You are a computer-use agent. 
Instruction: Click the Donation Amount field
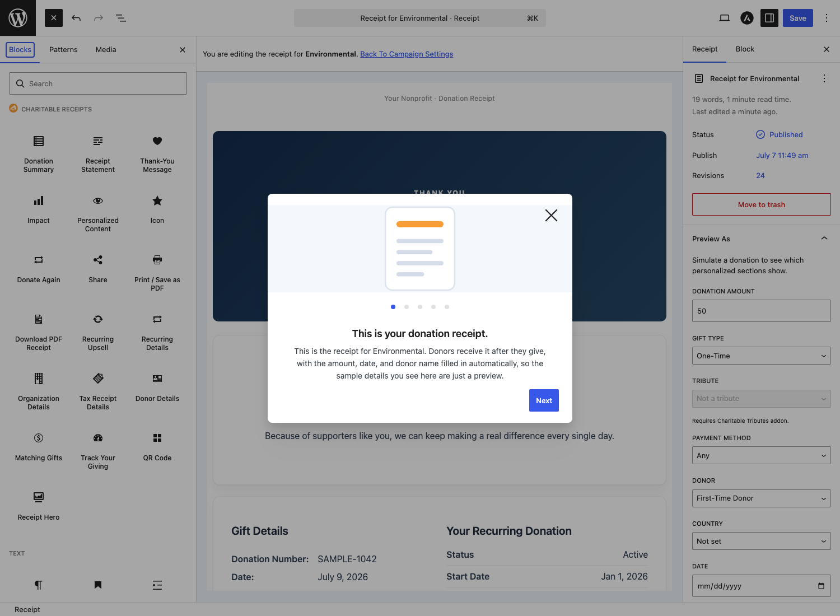[762, 311]
